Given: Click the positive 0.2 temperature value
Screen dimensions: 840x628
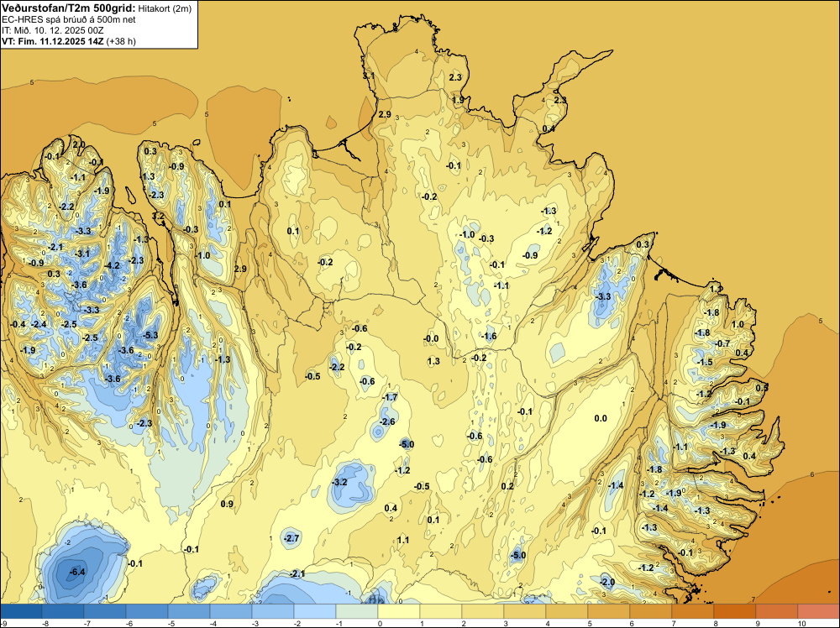Looking at the screenshot, I should [x=507, y=486].
